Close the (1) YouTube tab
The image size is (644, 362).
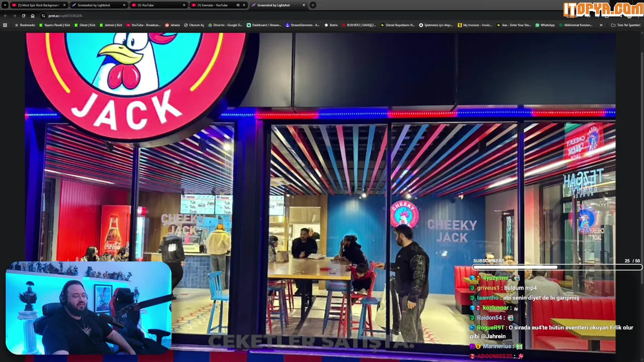point(184,5)
